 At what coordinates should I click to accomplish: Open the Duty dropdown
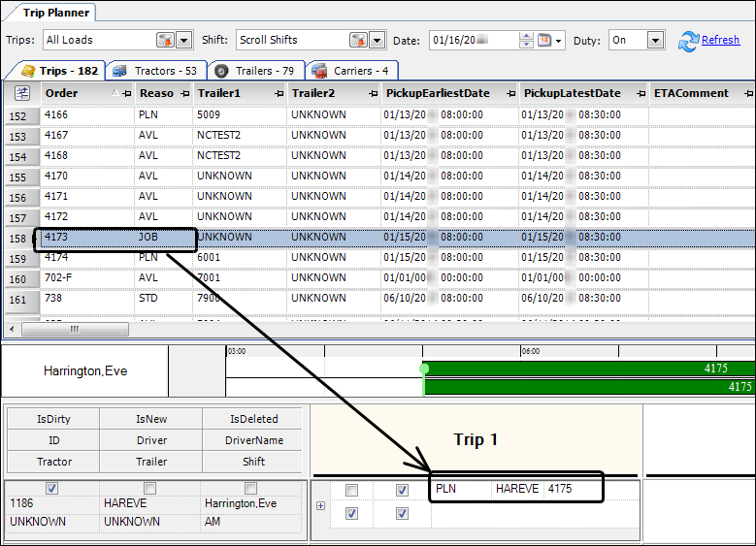click(x=655, y=41)
